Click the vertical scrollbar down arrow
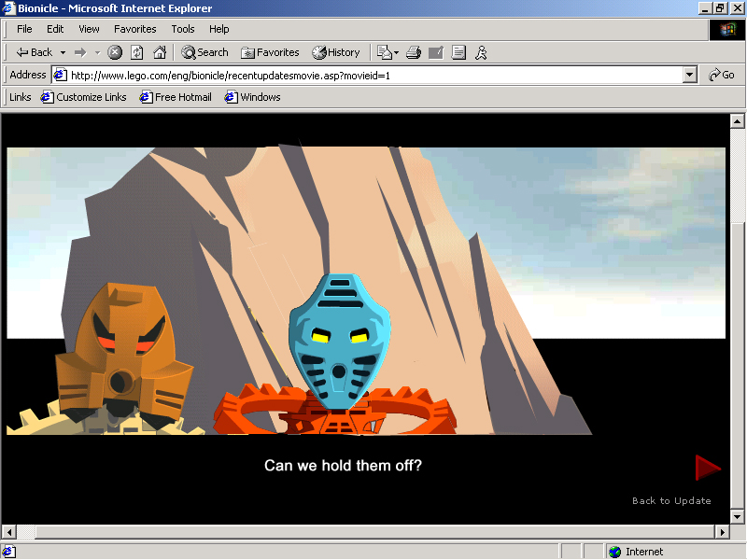747x560 pixels. click(x=737, y=517)
